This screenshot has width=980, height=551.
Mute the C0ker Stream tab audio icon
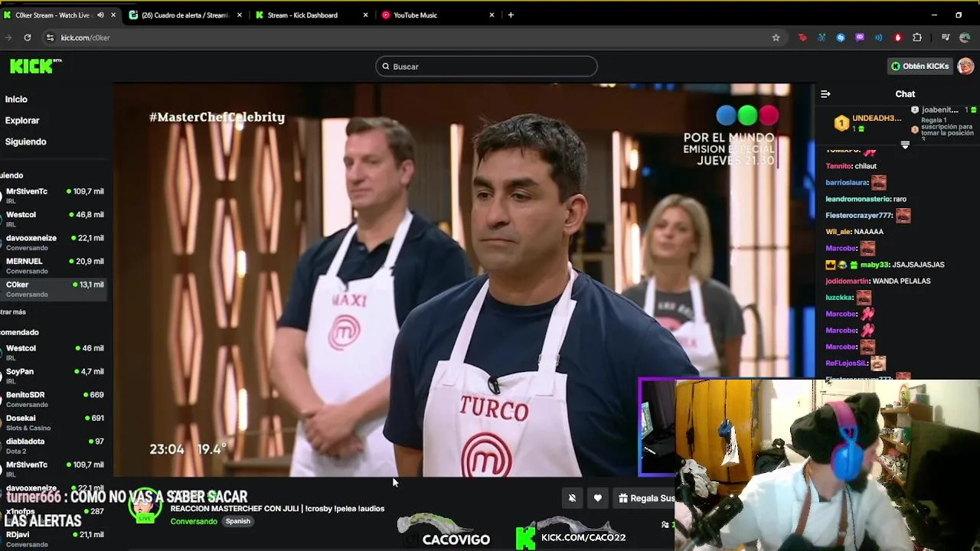pyautogui.click(x=100, y=15)
